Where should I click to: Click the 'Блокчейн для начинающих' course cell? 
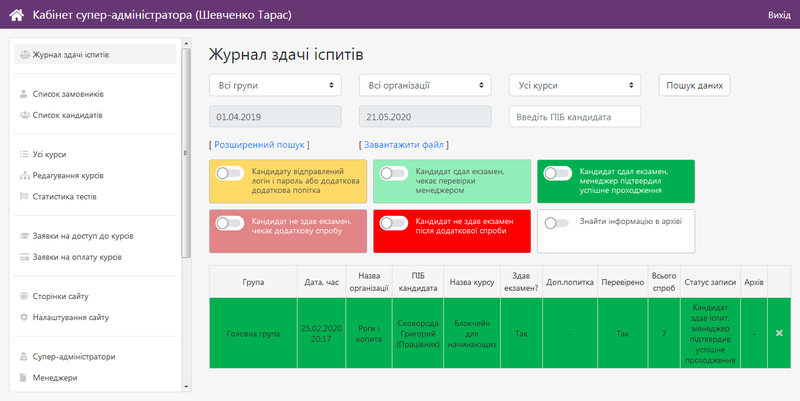tap(472, 334)
